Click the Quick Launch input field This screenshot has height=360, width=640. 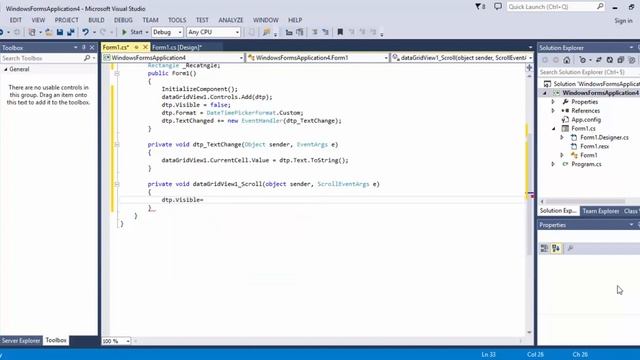coord(551,7)
